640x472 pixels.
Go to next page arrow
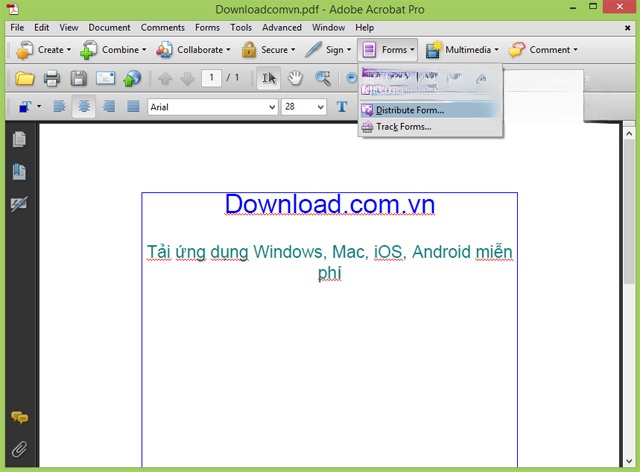pos(187,78)
